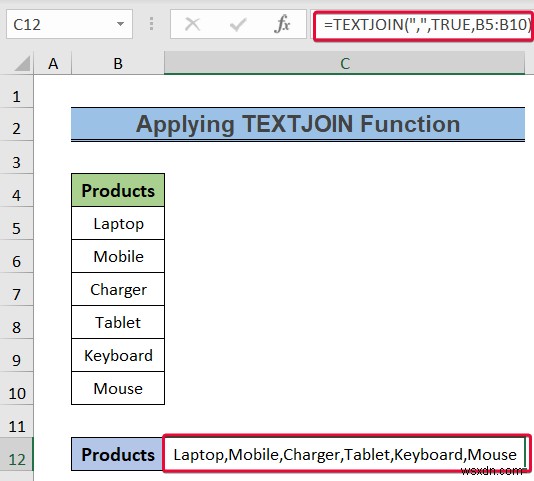Click the Insert Function fx icon

282,24
